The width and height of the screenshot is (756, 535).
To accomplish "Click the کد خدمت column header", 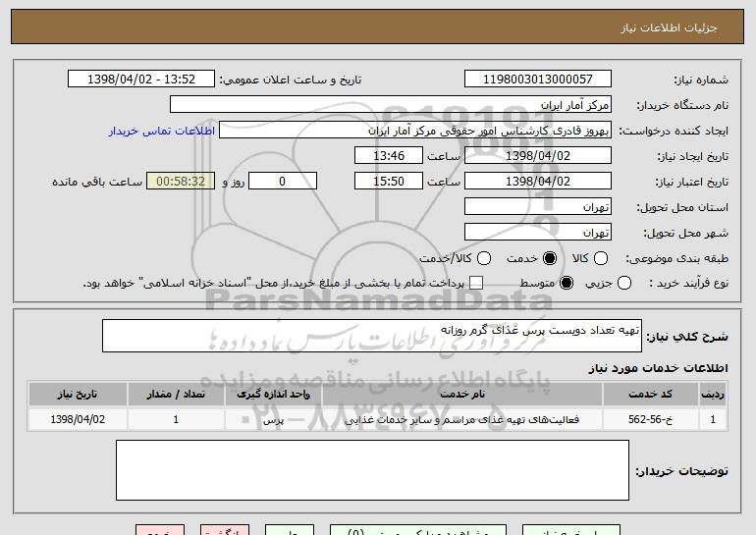I will pyautogui.click(x=650, y=395).
